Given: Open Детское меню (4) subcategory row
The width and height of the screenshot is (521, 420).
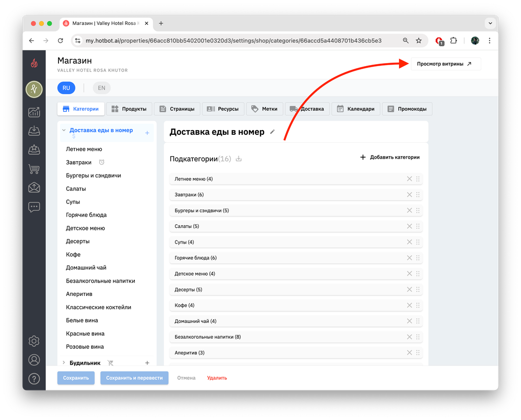Looking at the screenshot, I should click(x=296, y=274).
